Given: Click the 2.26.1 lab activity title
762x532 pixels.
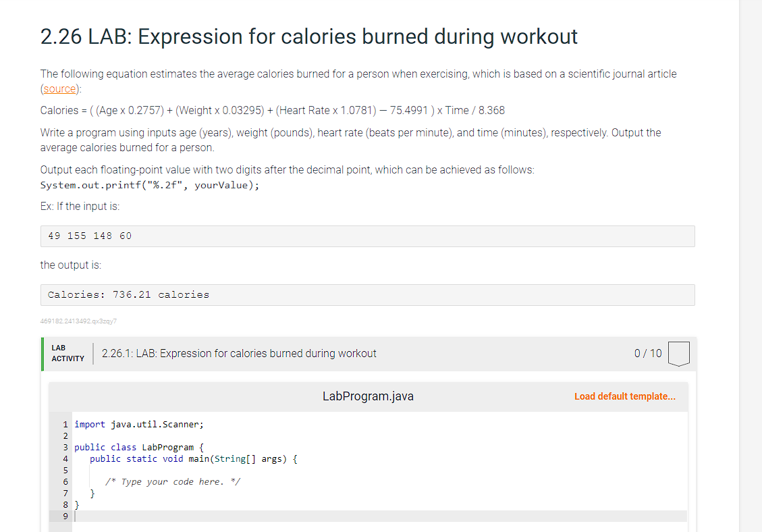Looking at the screenshot, I should coord(239,353).
